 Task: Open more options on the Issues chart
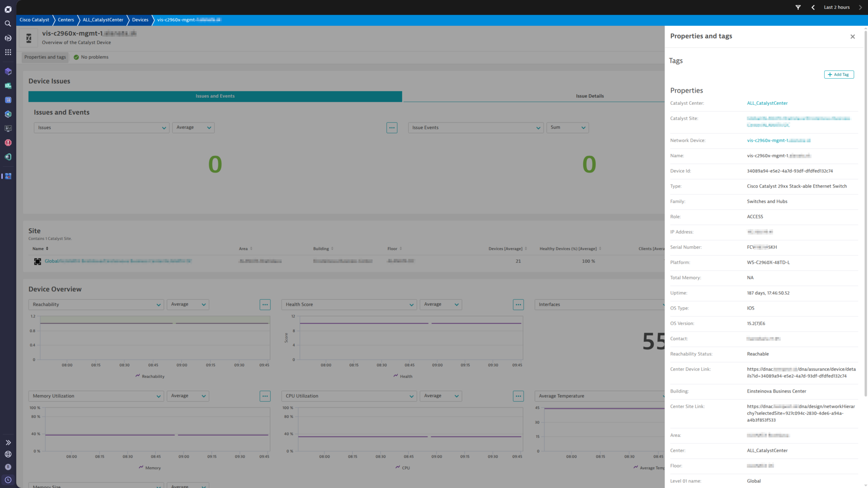[x=392, y=127]
